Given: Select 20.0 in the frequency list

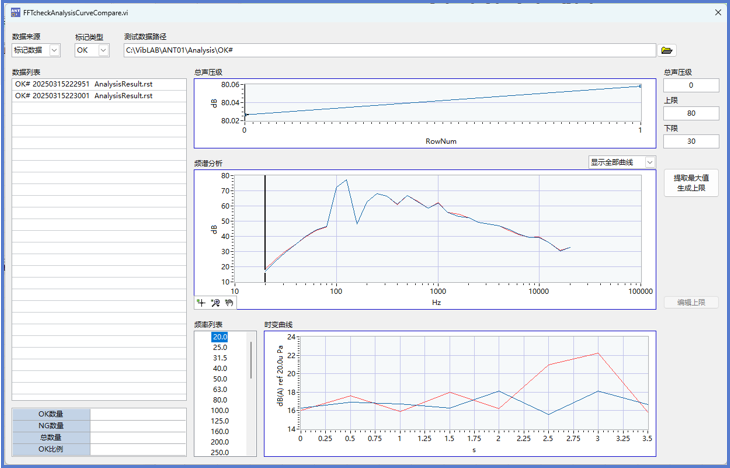Looking at the screenshot, I should [x=220, y=337].
